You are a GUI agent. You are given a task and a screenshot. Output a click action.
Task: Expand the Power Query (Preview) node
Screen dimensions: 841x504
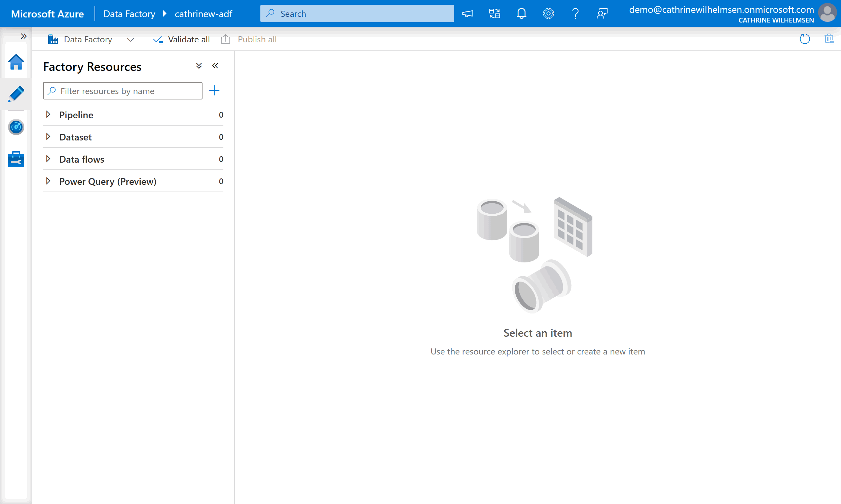point(48,181)
